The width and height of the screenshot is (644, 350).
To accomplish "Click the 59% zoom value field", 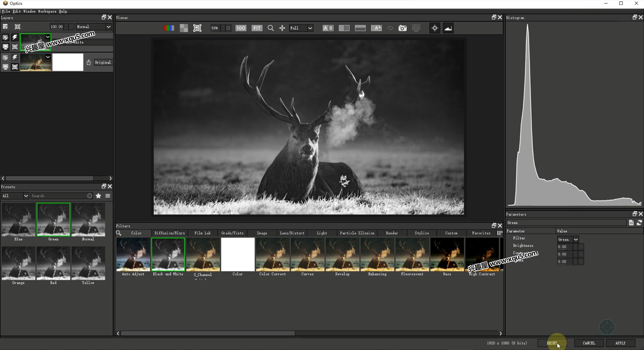I will 215,28.
